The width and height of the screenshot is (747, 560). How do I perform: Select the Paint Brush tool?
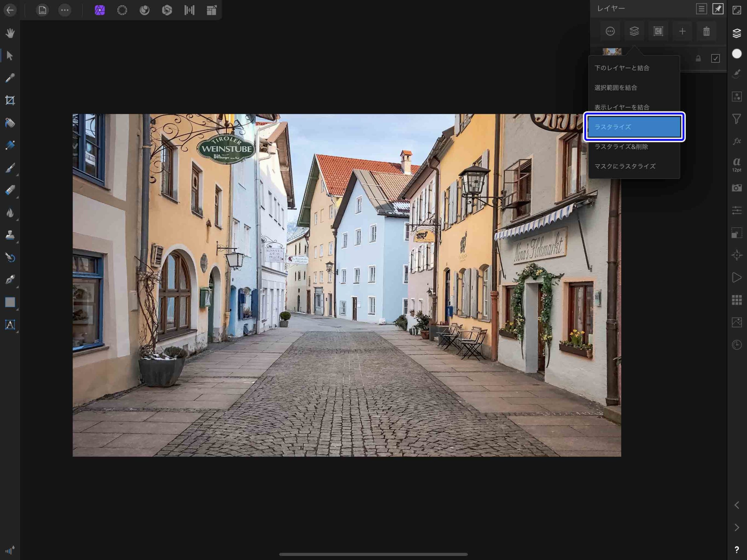pos(10,168)
